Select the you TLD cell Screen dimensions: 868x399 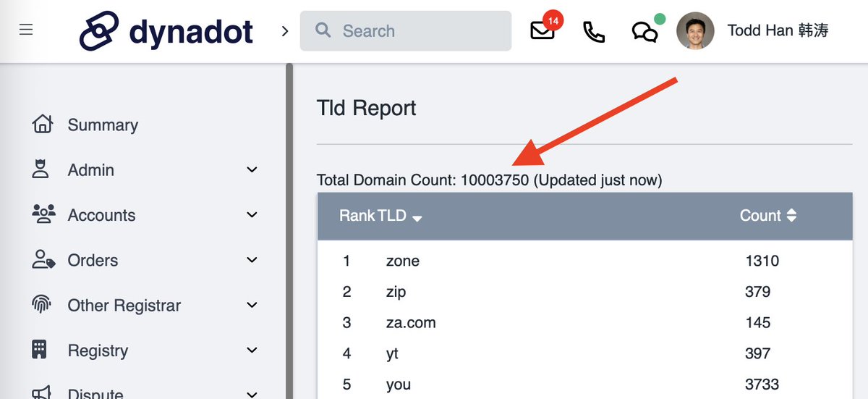pyautogui.click(x=399, y=385)
